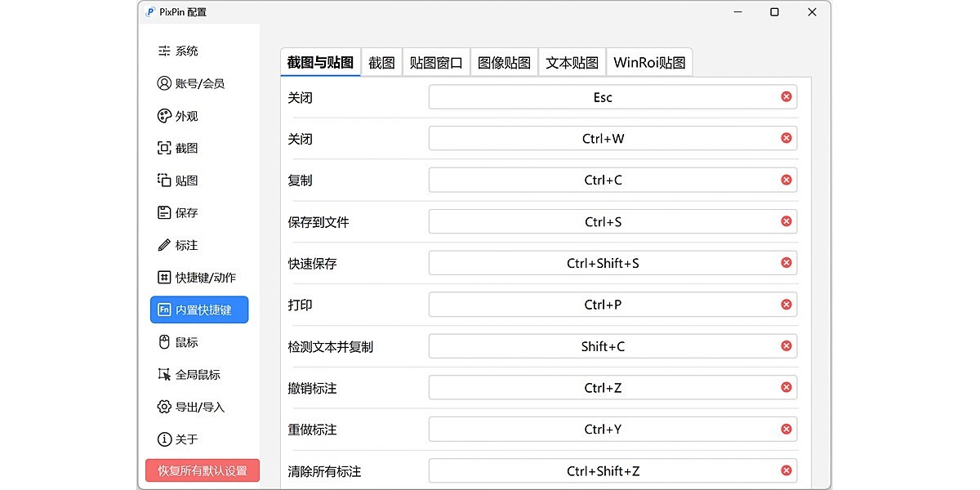
Task: Select the 快捷键/动作 shortcuts icon
Action: (163, 277)
